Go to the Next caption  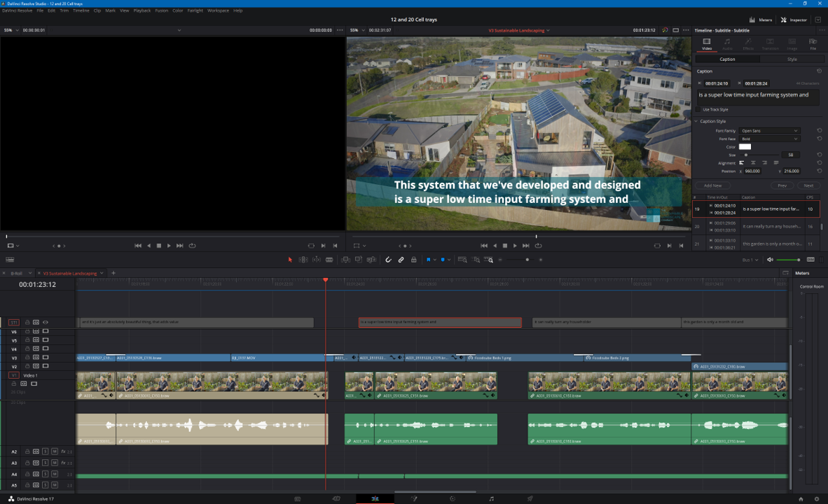click(x=808, y=185)
